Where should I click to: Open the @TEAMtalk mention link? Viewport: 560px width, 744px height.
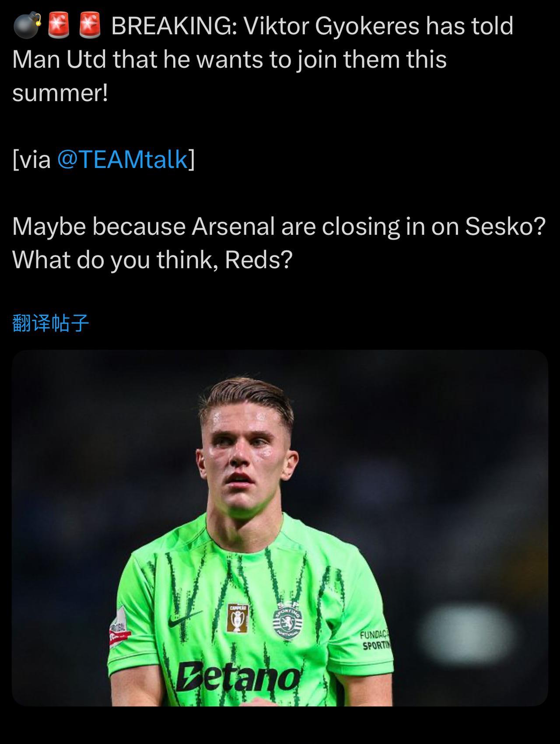[x=122, y=159]
